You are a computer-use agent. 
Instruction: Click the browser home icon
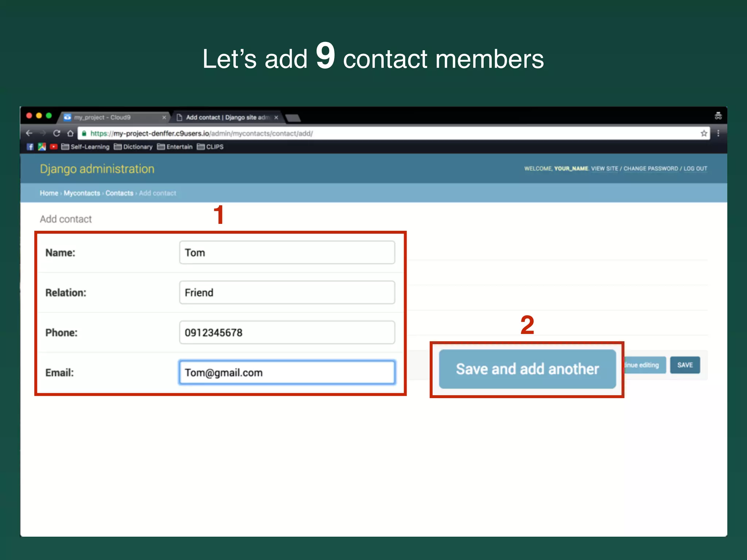tap(70, 133)
